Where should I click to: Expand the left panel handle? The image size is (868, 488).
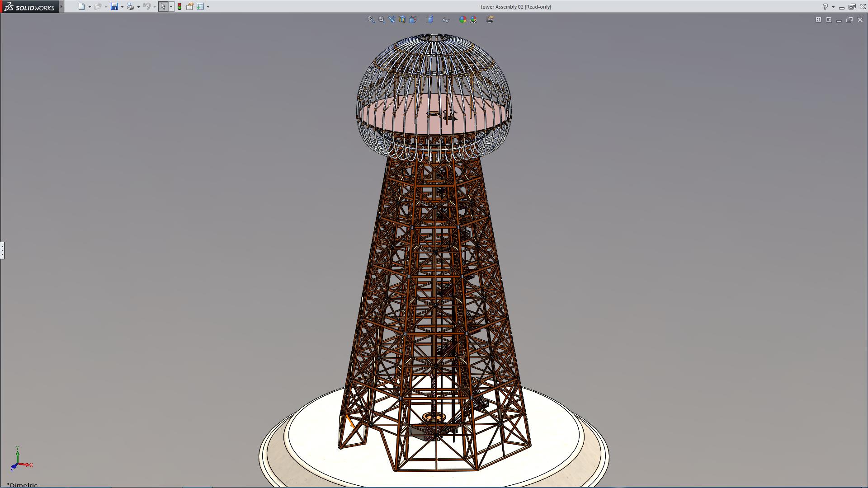2,250
